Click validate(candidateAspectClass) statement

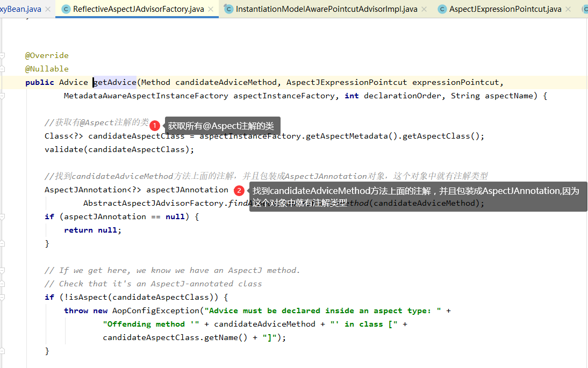point(119,149)
